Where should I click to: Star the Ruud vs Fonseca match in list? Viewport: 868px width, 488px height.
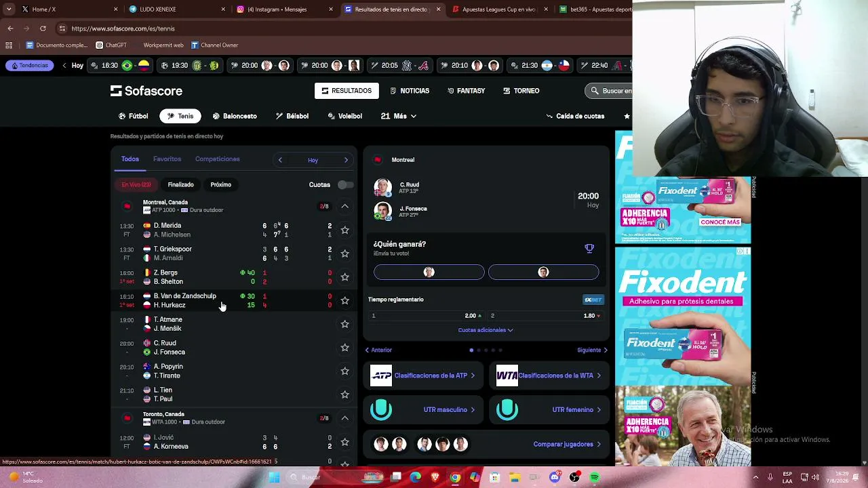(x=344, y=348)
